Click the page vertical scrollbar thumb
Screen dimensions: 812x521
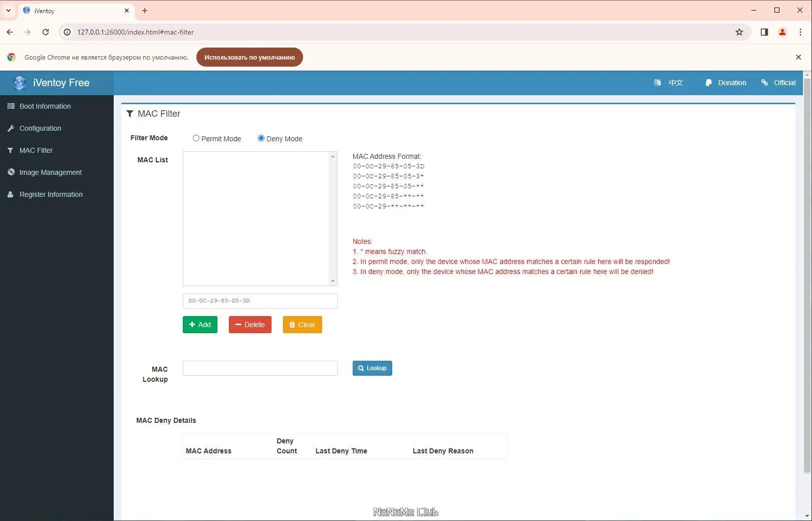pos(807,276)
